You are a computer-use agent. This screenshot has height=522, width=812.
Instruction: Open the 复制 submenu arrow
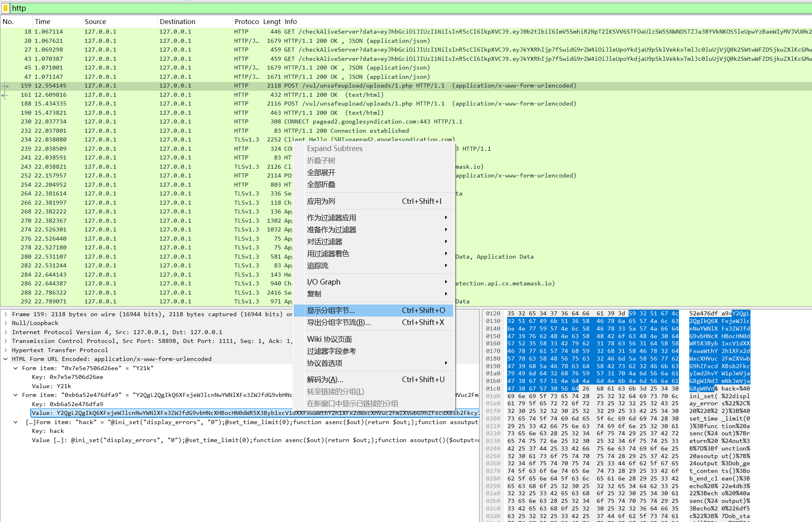tap(446, 294)
